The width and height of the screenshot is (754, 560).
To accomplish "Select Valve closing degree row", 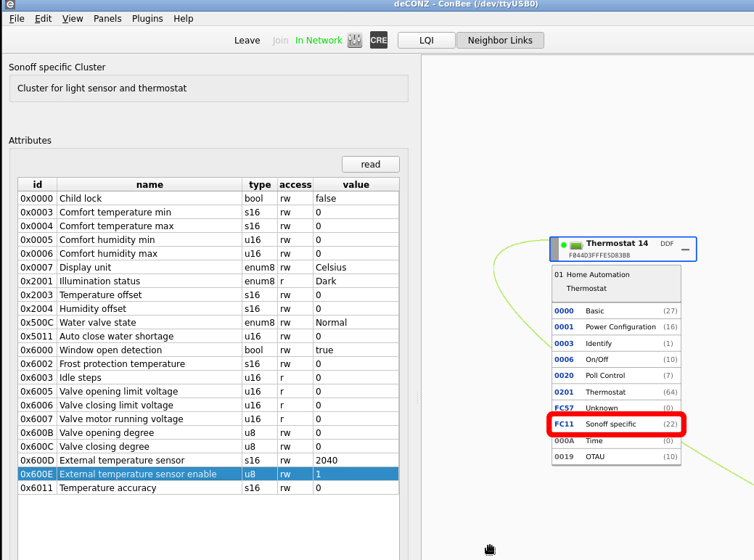I will [x=208, y=447].
